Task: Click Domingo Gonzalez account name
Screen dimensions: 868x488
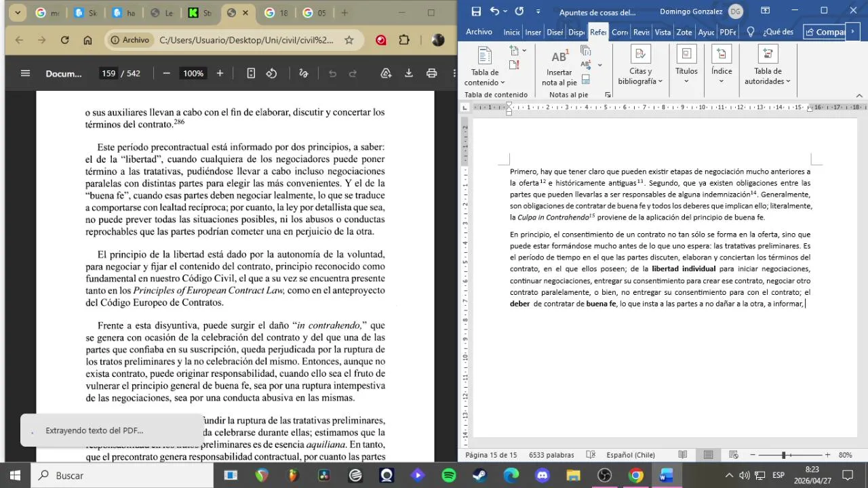Action: click(692, 12)
